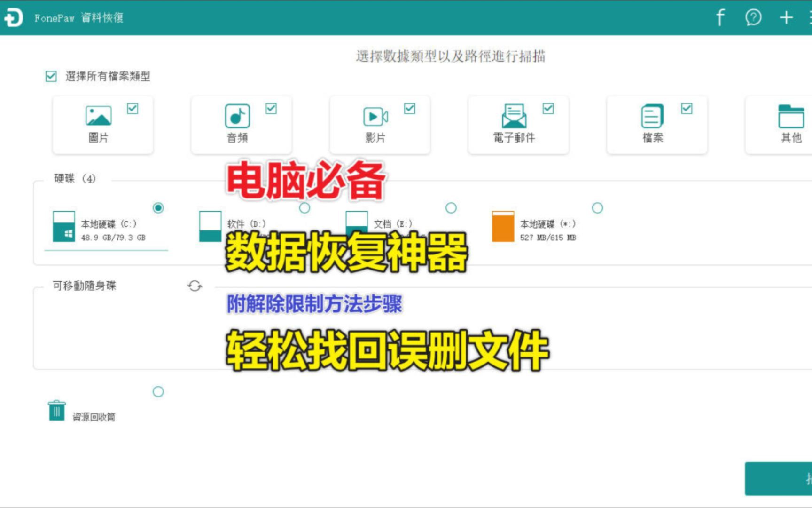Open the help question mark icon
Viewport: 812px width, 508px height.
pyautogui.click(x=753, y=18)
